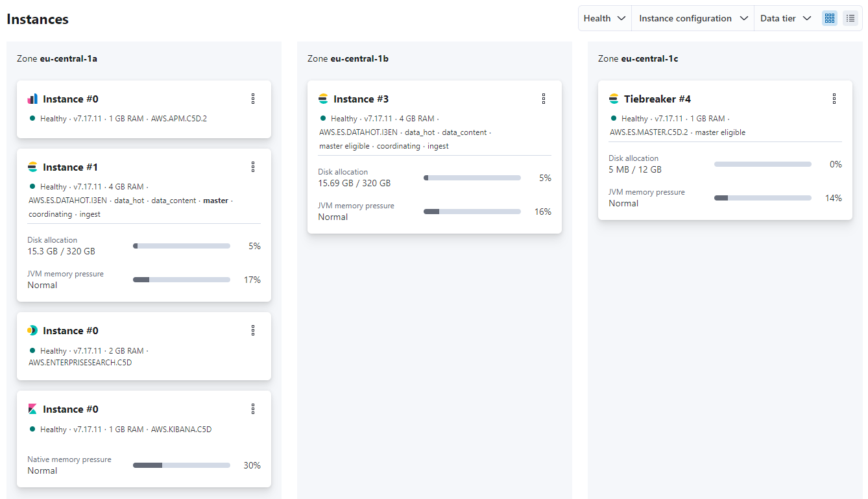Open options menu for Tiebreaker #4
Viewport: 868px width, 499px height.
point(834,99)
